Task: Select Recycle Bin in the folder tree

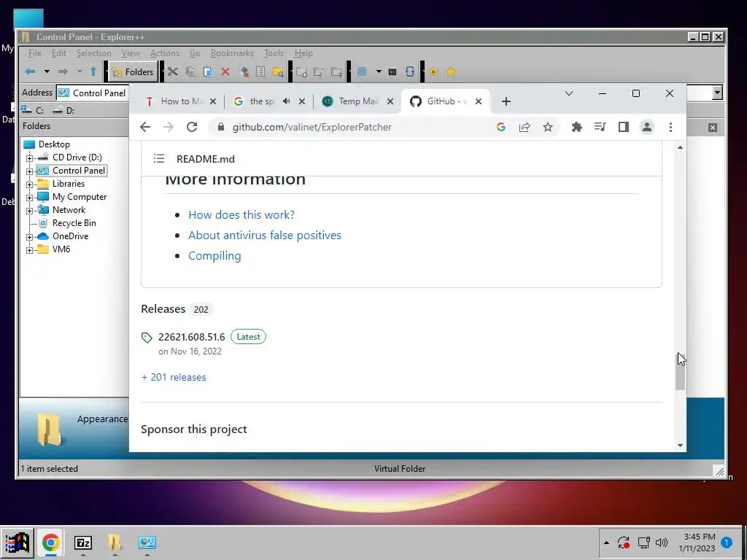Action: pos(74,223)
